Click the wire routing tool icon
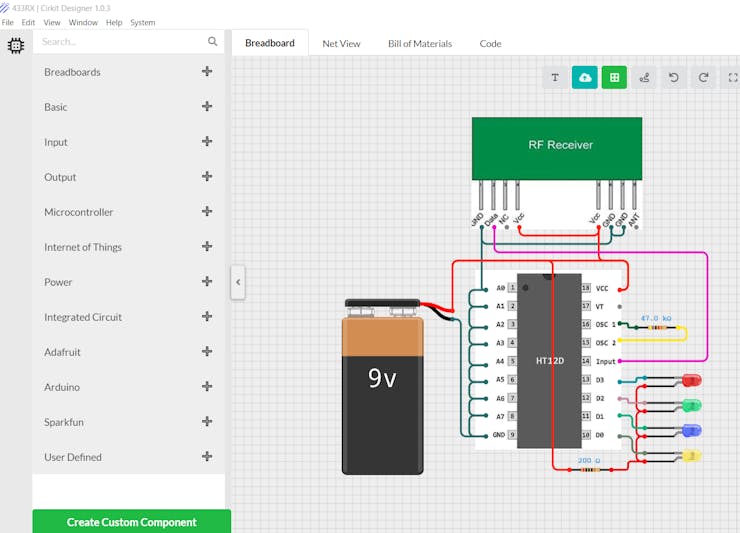Viewport: 740px width, 533px height. pos(644,77)
